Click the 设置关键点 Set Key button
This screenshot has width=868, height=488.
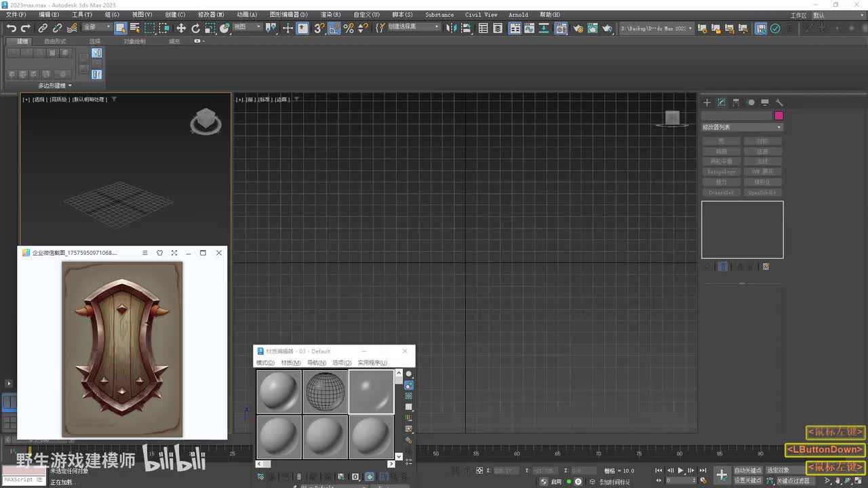point(748,481)
